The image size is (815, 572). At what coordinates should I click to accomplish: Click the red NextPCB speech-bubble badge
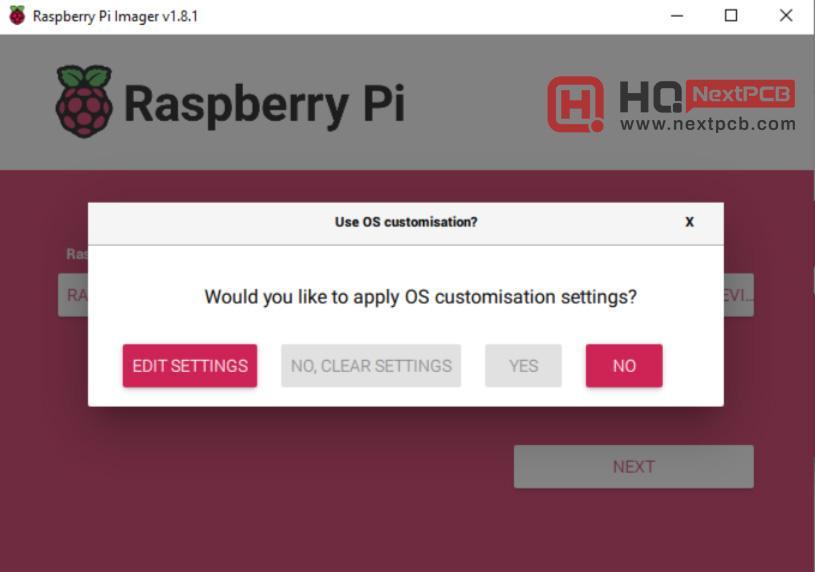pyautogui.click(x=740, y=95)
